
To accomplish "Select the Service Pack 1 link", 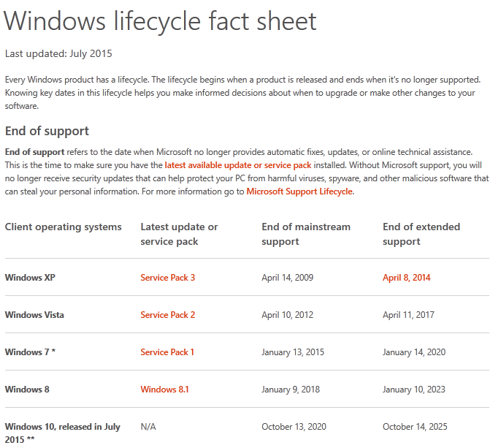I will point(167,352).
